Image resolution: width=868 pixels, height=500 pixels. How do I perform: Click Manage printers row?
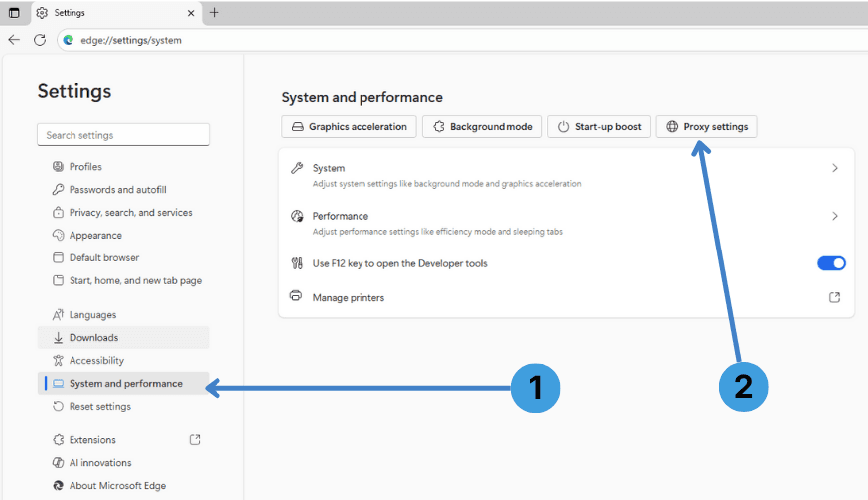(x=566, y=297)
